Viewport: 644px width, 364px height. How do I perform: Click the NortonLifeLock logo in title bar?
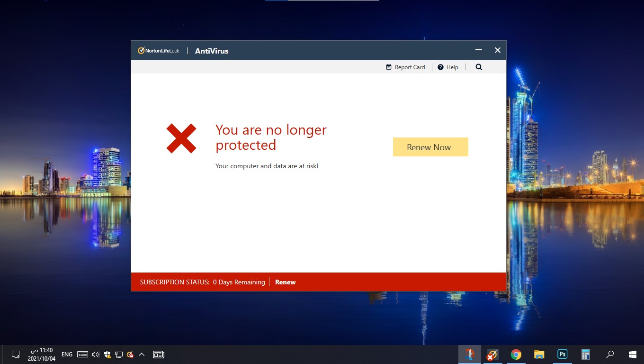coord(159,51)
